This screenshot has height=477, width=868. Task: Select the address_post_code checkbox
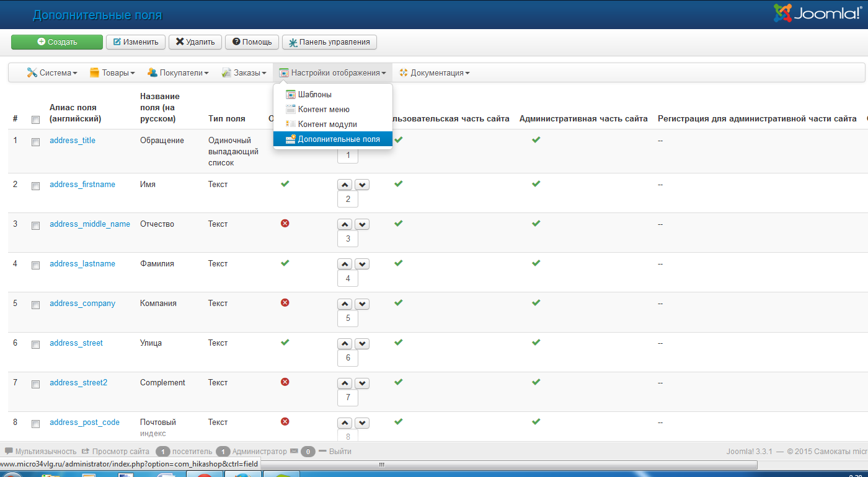35,424
